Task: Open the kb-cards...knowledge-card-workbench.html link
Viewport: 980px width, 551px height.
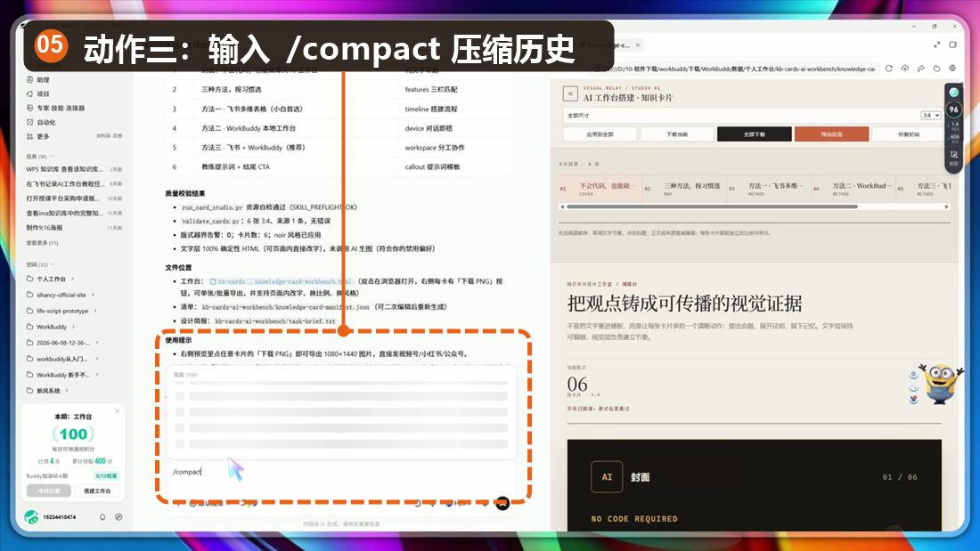Action: click(x=281, y=281)
